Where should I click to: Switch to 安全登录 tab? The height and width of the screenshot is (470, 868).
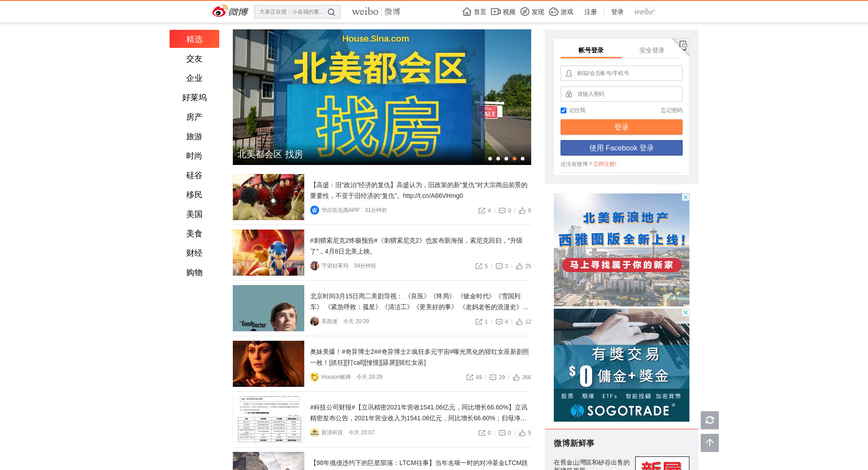[651, 50]
